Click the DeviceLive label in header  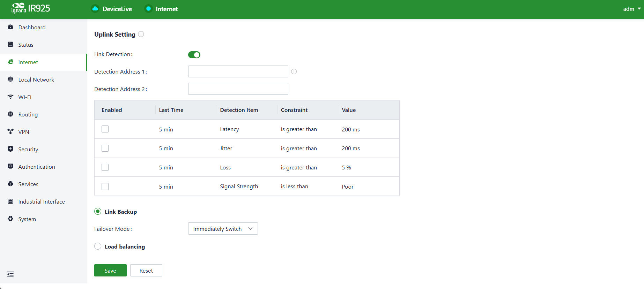117,9
